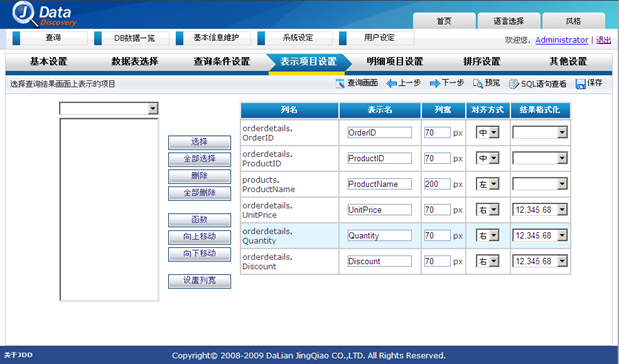Click the Administrator user link
619x364 pixels.
tap(561, 40)
